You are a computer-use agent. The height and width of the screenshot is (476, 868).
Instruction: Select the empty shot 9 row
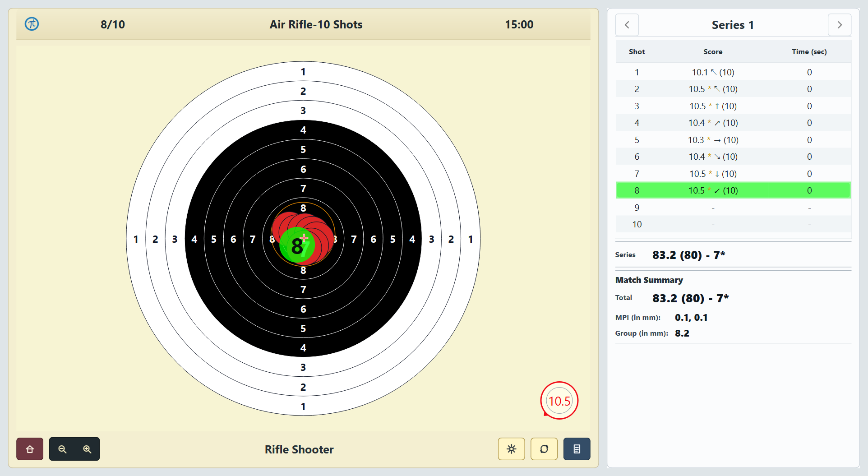[x=733, y=208]
